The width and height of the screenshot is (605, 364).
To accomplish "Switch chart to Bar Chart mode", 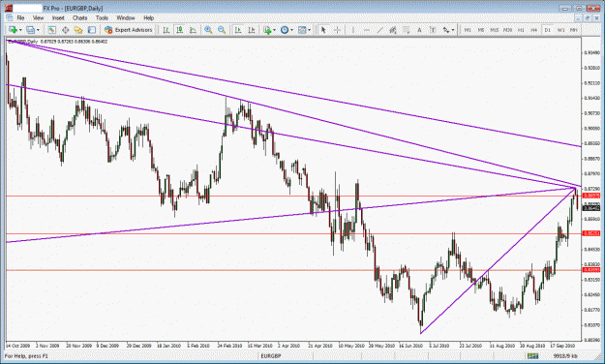I will click(166, 30).
